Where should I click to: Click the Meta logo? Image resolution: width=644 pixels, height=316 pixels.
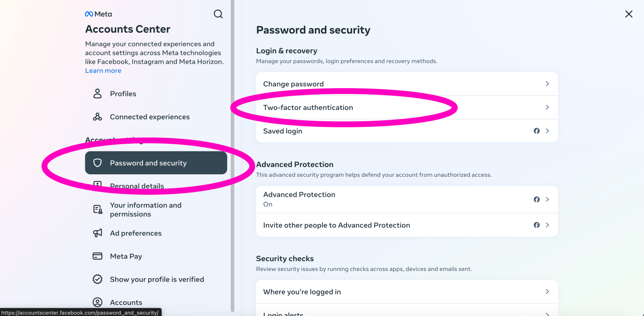(x=98, y=14)
